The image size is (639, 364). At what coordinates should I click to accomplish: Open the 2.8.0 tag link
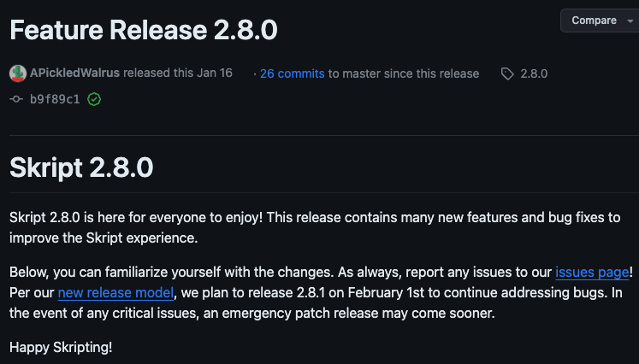534,73
